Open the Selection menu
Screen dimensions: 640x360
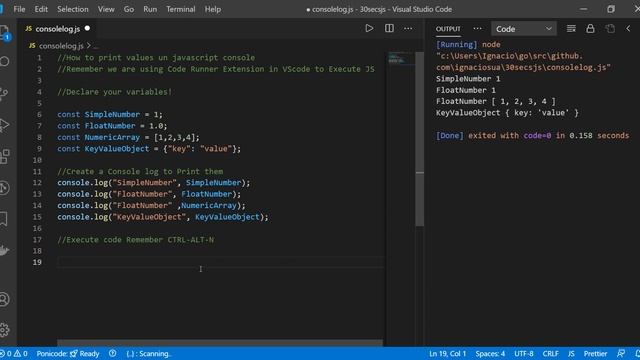pyautogui.click(x=73, y=9)
